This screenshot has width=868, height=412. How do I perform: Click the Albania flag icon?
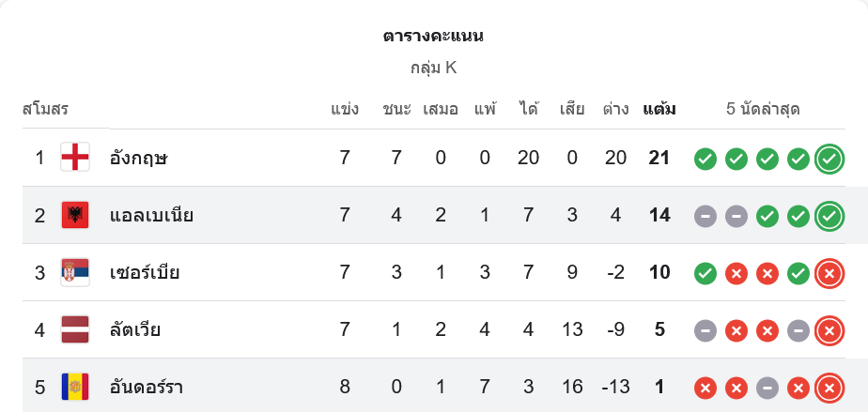(x=75, y=215)
